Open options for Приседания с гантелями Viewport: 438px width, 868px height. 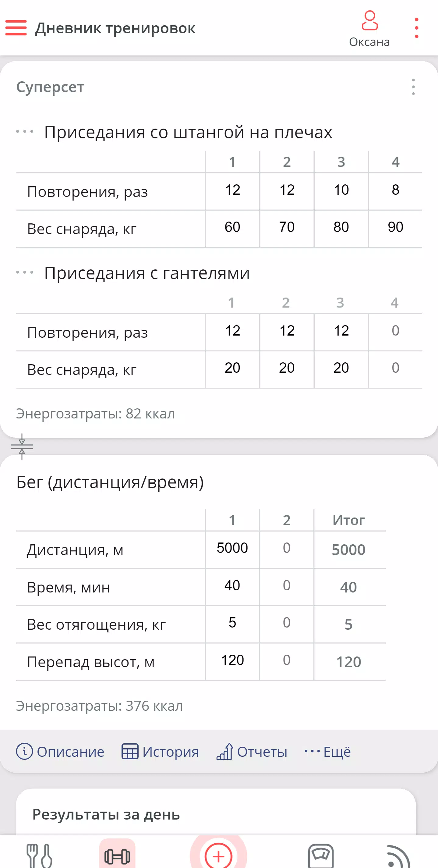pyautogui.click(x=25, y=272)
